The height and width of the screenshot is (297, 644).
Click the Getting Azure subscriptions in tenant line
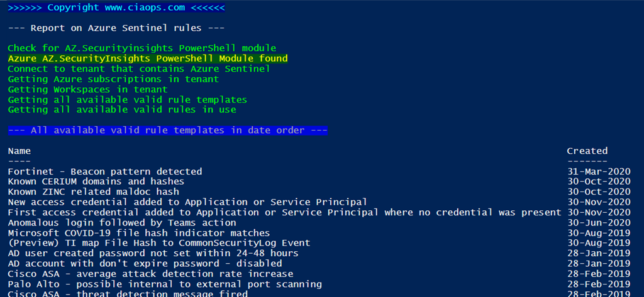(113, 79)
